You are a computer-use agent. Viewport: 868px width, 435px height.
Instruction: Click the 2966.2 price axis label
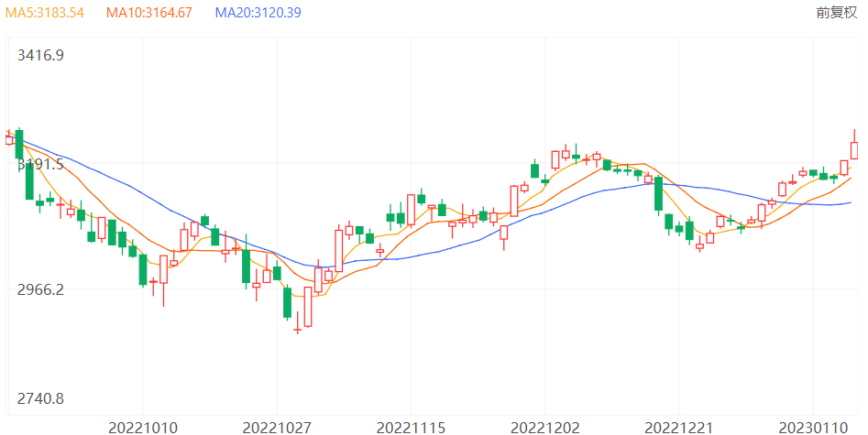click(x=40, y=289)
